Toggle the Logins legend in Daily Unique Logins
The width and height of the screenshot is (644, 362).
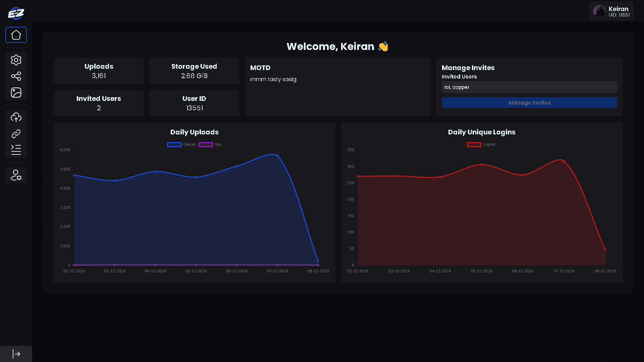pos(481,144)
